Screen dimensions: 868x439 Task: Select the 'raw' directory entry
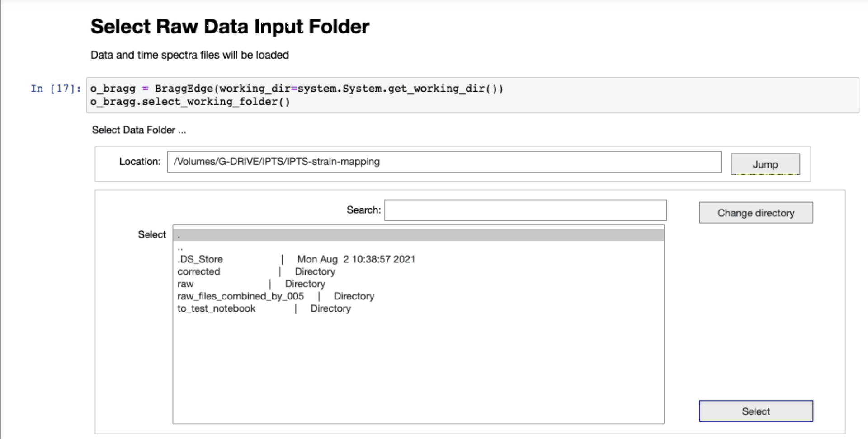click(185, 284)
